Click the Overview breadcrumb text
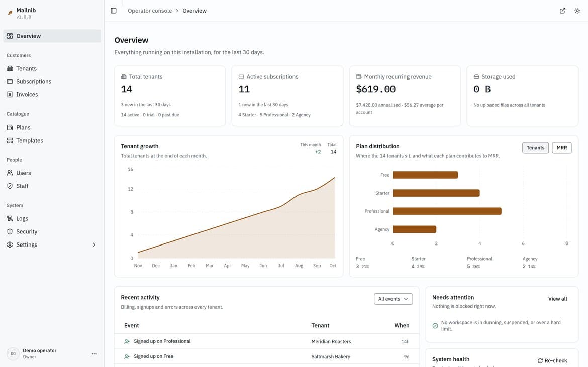 click(x=194, y=11)
